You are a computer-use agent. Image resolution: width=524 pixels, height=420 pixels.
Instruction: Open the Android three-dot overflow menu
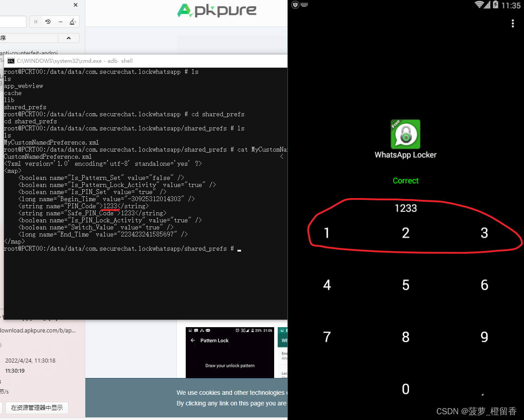point(513,23)
